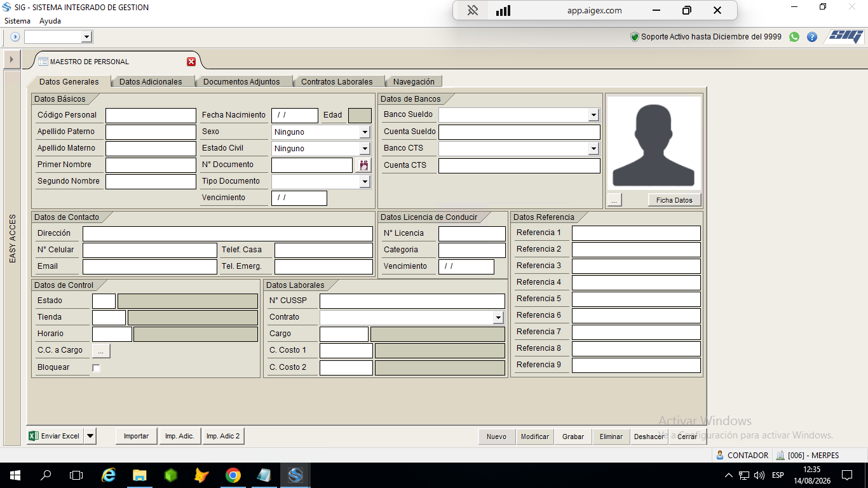
Task: Show hidden tray icons chevron
Action: point(729,475)
